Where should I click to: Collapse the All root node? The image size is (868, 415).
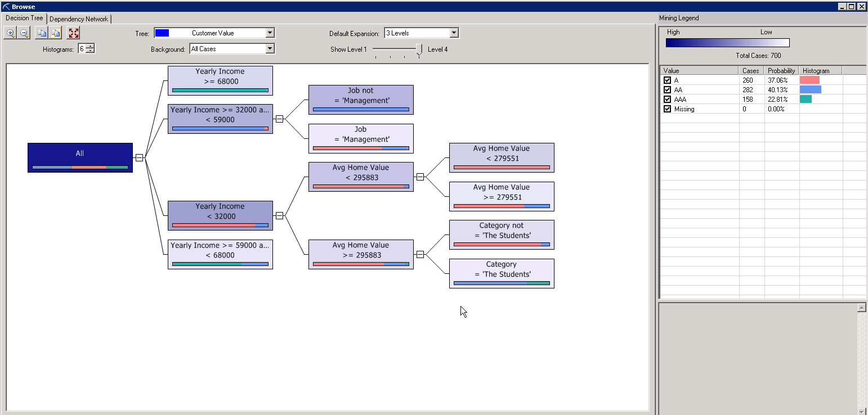tap(140, 157)
